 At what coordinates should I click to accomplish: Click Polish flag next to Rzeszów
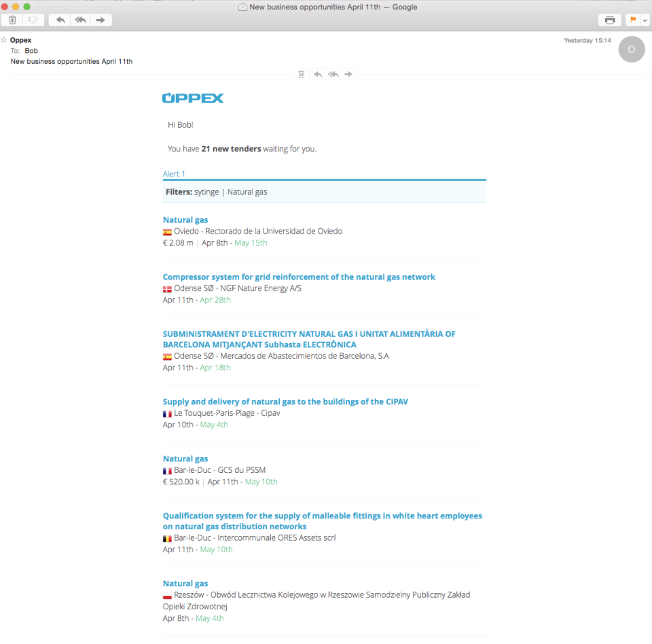[x=167, y=596]
